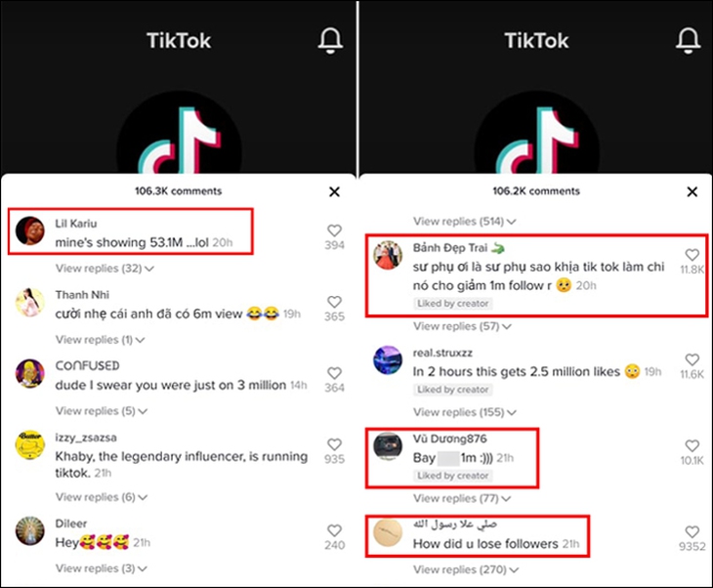Viewport: 713px width, 588px height.
Task: Expand View replies (270) at bottom right
Action: pyautogui.click(x=465, y=569)
